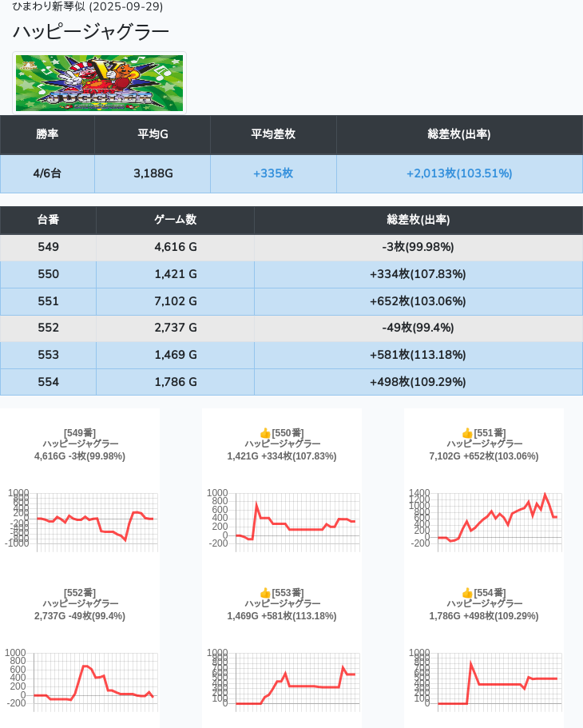The width and height of the screenshot is (583, 728).
Task: Click the thumbs-up icon for machine 554
Action: point(467,593)
